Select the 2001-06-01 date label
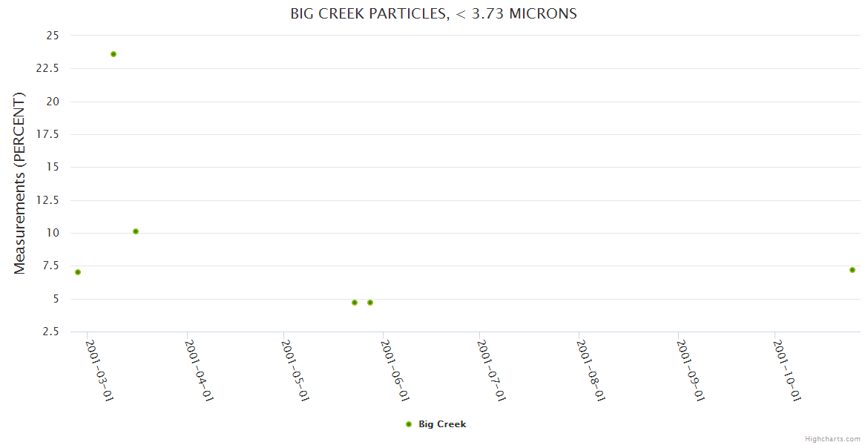Viewport: 868px width, 445px height. [395, 370]
